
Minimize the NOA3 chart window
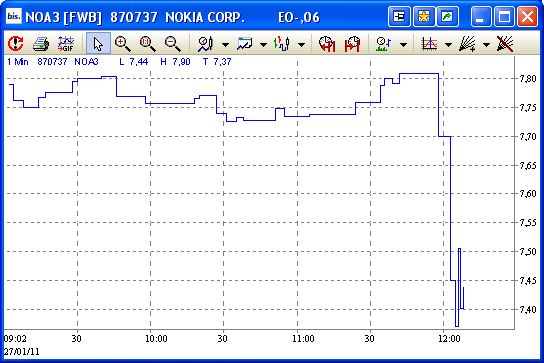pos(481,16)
